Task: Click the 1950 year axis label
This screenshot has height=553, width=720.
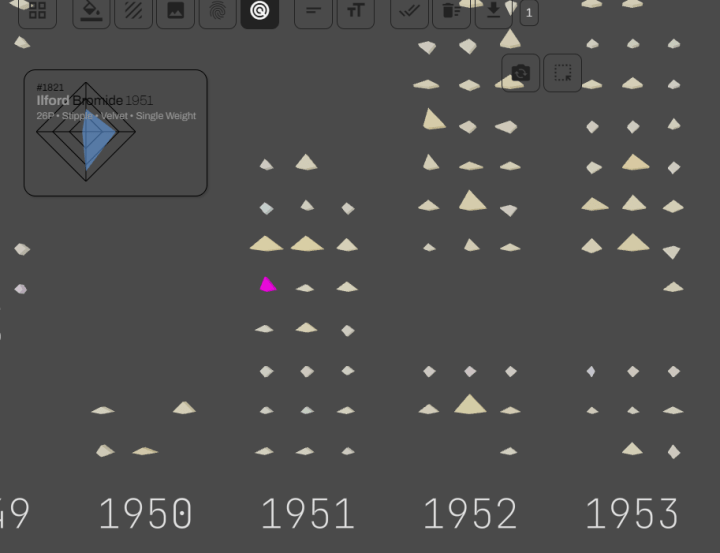Action: click(x=146, y=514)
